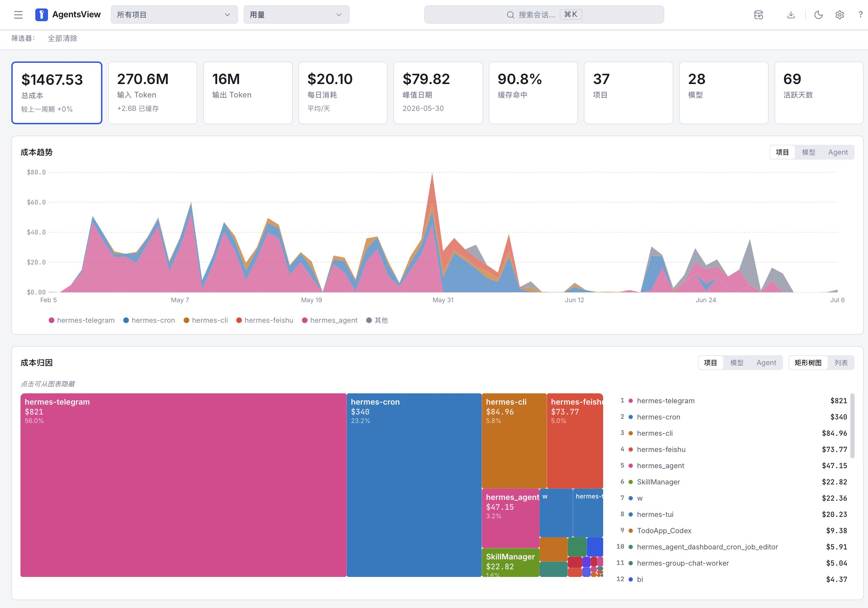Click the project list scrollbar
This screenshot has width=868, height=608.
[852, 425]
